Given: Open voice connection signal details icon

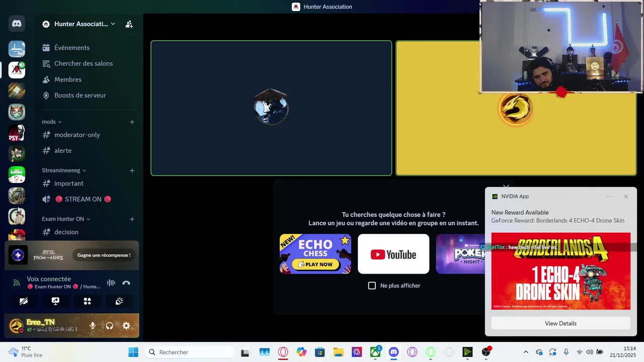Looking at the screenshot, I should tap(17, 283).
